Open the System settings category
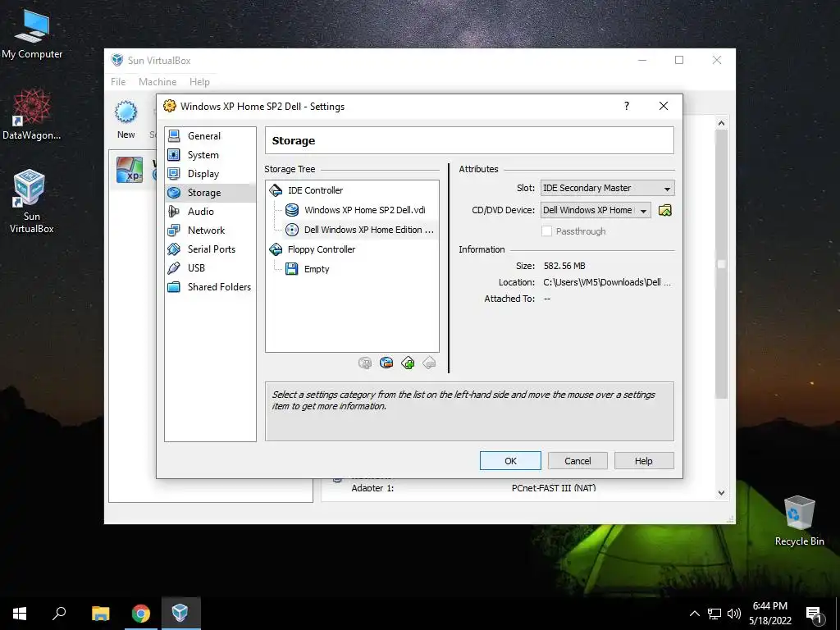840x630 pixels. coord(210,155)
